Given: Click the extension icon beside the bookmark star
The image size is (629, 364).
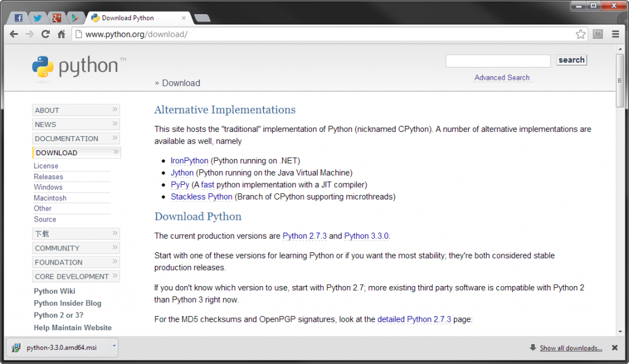Looking at the screenshot, I should pos(598,34).
